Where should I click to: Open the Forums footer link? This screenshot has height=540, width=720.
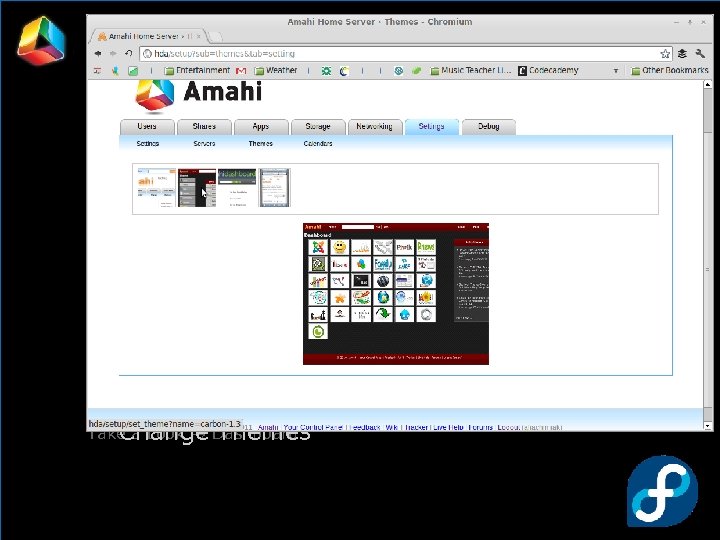click(x=481, y=427)
